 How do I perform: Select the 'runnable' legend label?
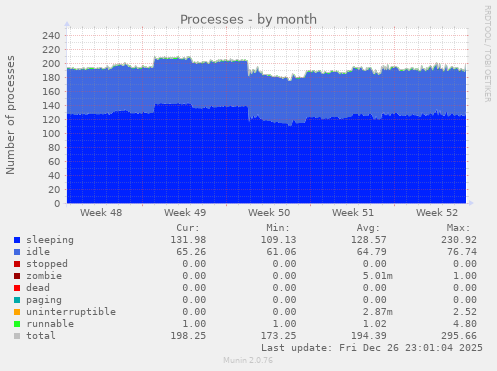click(x=50, y=324)
